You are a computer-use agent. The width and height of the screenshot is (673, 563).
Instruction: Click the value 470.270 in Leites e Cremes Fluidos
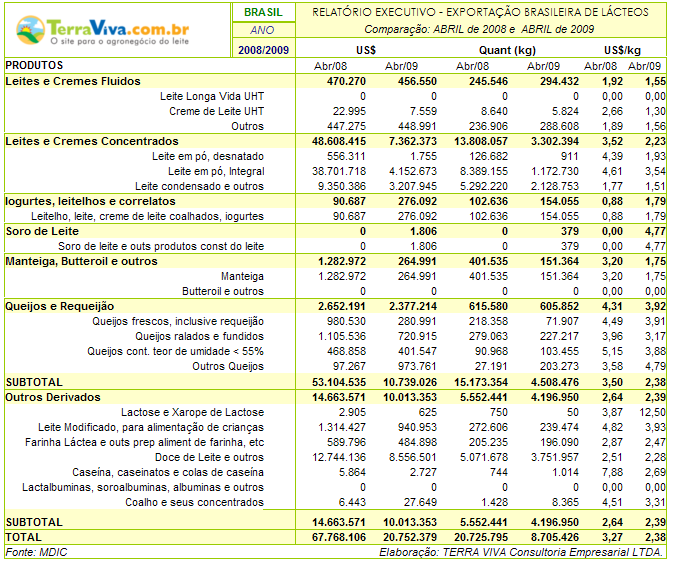pos(346,81)
